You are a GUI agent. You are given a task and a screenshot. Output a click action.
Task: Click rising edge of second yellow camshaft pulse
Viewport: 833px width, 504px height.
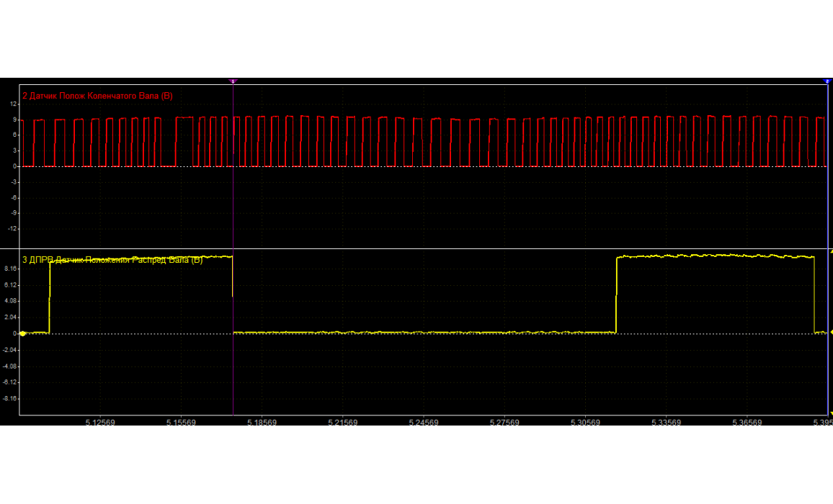tap(617, 295)
